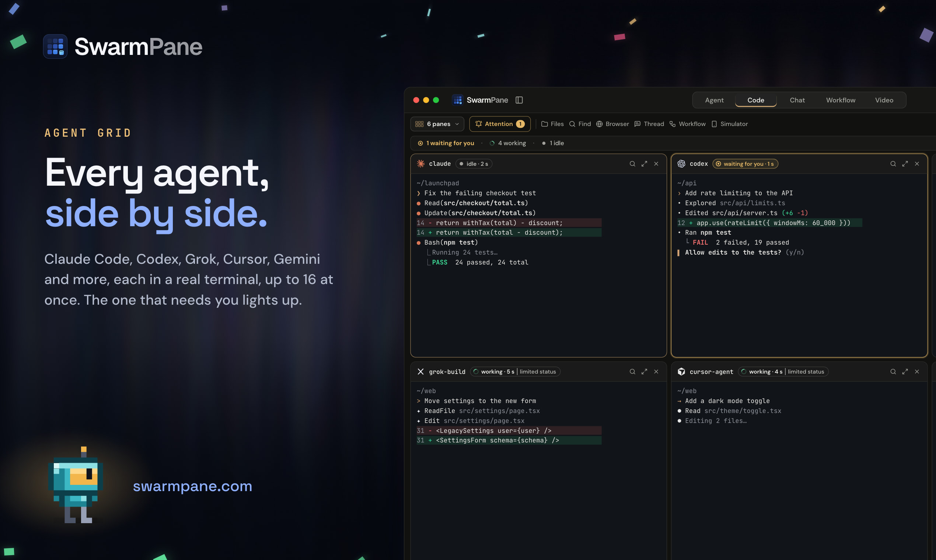Click the large SwarmPane logo icon at top left

click(55, 46)
